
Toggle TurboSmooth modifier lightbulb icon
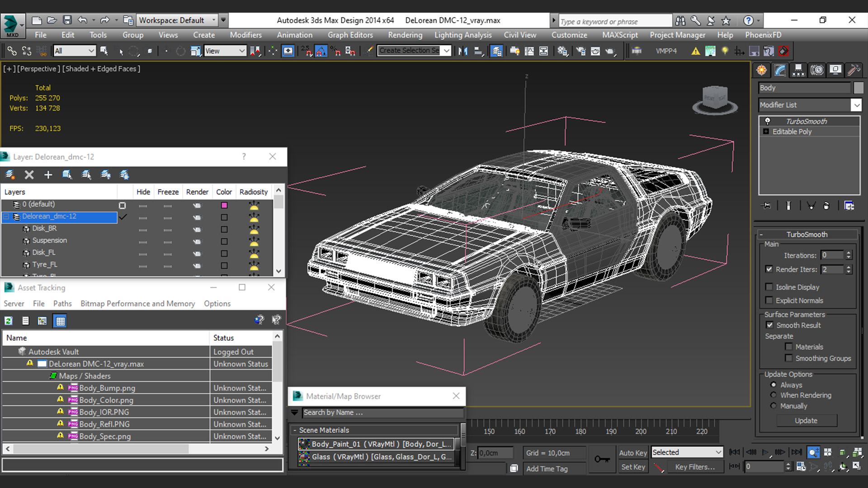767,121
